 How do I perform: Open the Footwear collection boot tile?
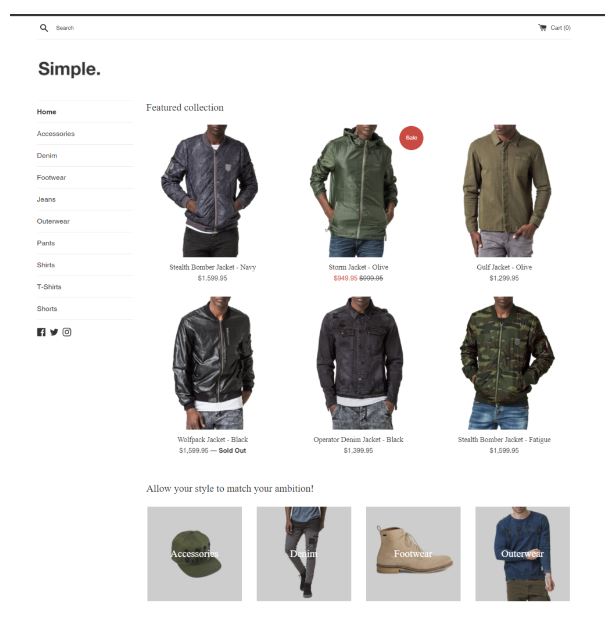coord(413,554)
